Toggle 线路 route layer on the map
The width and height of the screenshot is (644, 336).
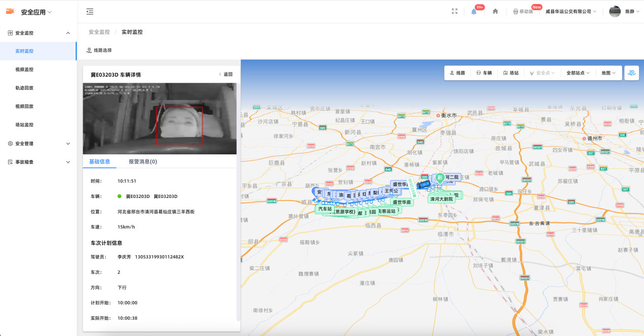coord(458,73)
